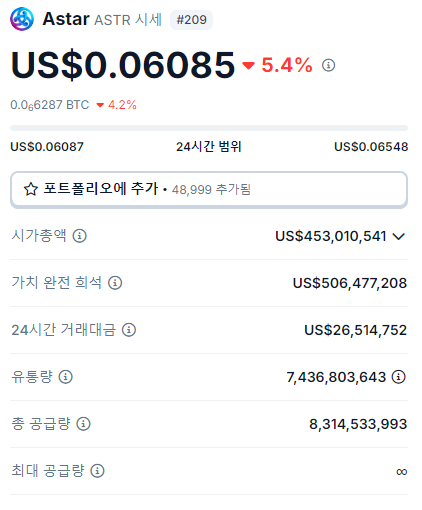Show info for 가치 완전 희석
This screenshot has height=510, width=422.
tap(115, 283)
